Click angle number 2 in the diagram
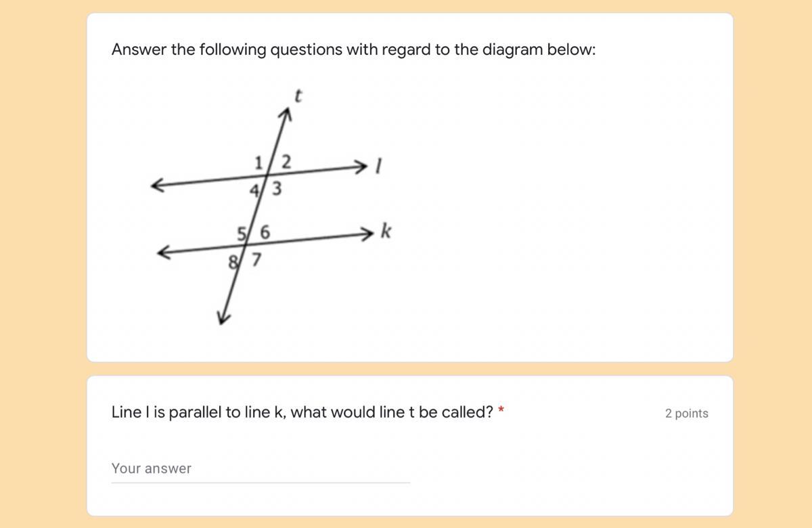 (286, 162)
